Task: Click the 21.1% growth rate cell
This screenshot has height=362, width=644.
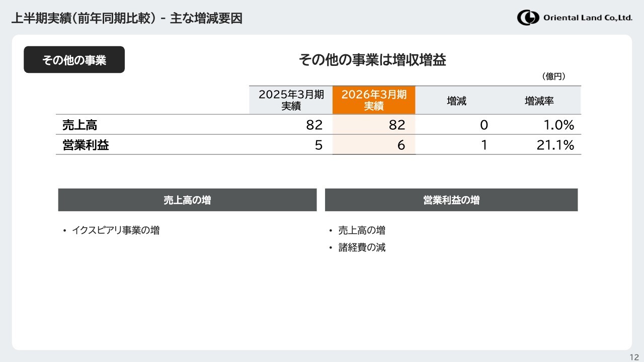Action: pos(555,145)
